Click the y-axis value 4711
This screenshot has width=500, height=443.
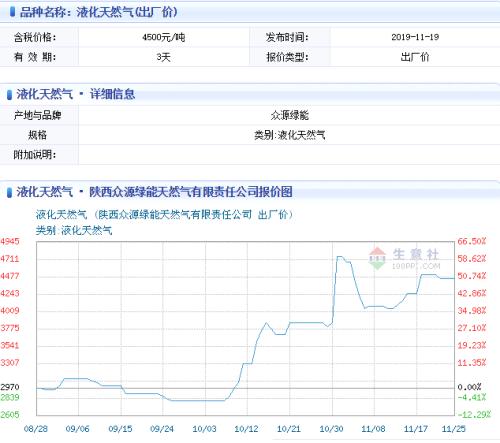tap(10, 259)
